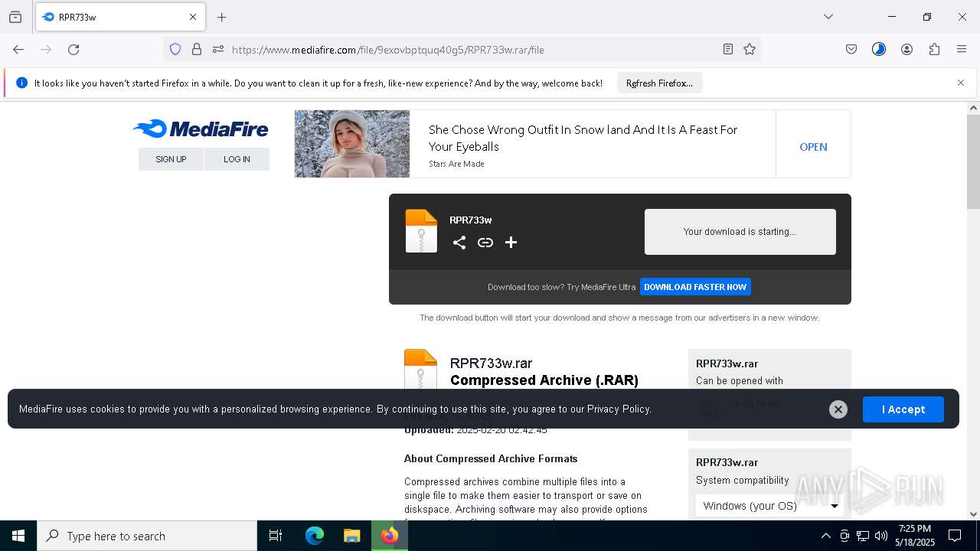Open a new tab with plus button
This screenshot has width=980, height=551.
[222, 17]
